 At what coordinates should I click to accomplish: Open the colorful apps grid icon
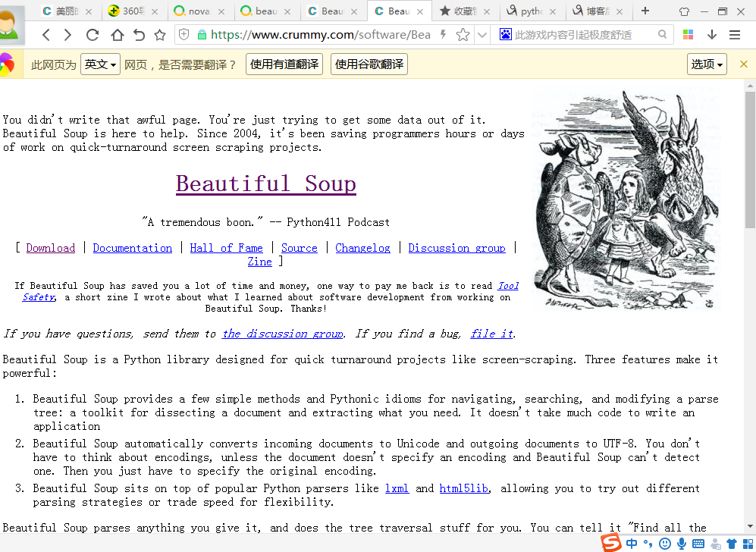[688, 34]
